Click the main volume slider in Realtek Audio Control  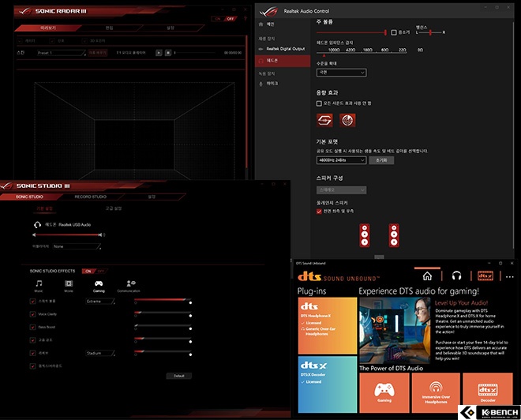tap(351, 32)
